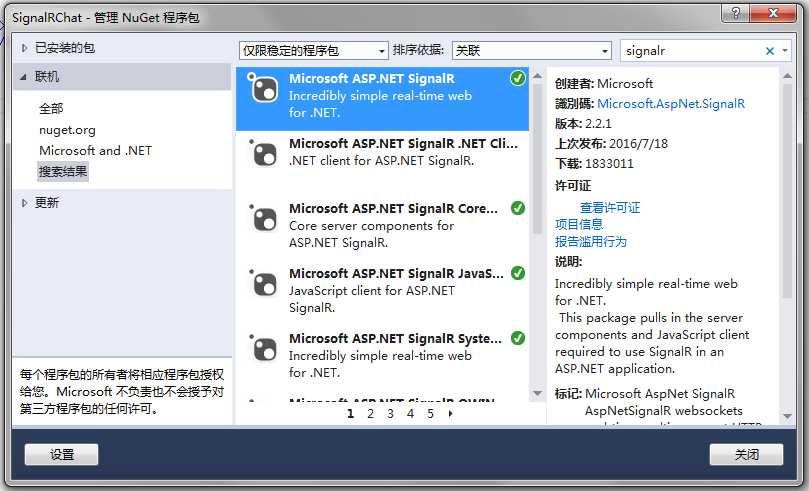Viewport: 809px width, 491px height.
Task: Select the Microsoft ASP.NET SignalR Core package
Action: (x=382, y=229)
